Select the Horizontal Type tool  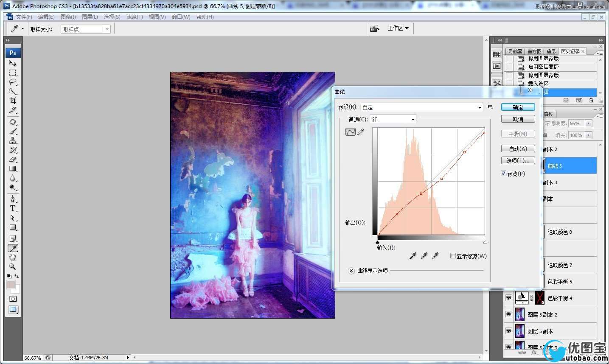pos(13,208)
